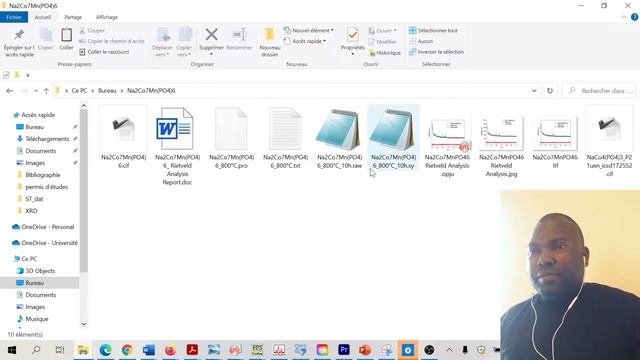This screenshot has height=360, width=640.
Task: Open recent locations dropdown arrow
Action: click(36, 91)
